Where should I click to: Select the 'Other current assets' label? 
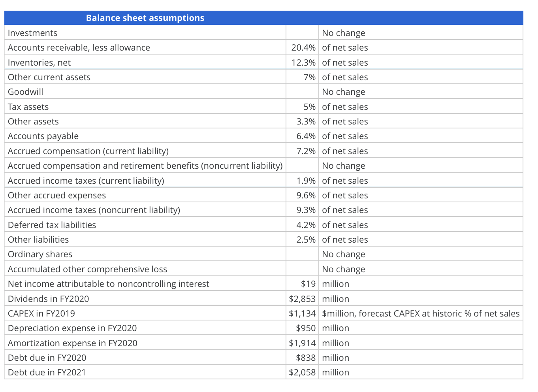pos(49,77)
